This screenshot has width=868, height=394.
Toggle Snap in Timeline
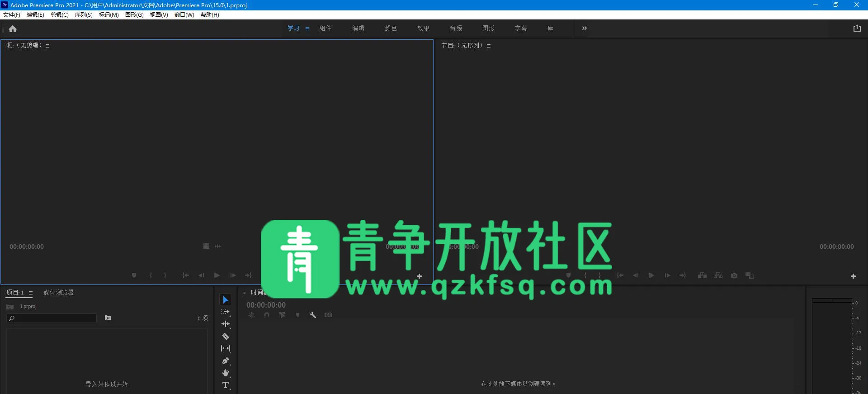tap(267, 315)
